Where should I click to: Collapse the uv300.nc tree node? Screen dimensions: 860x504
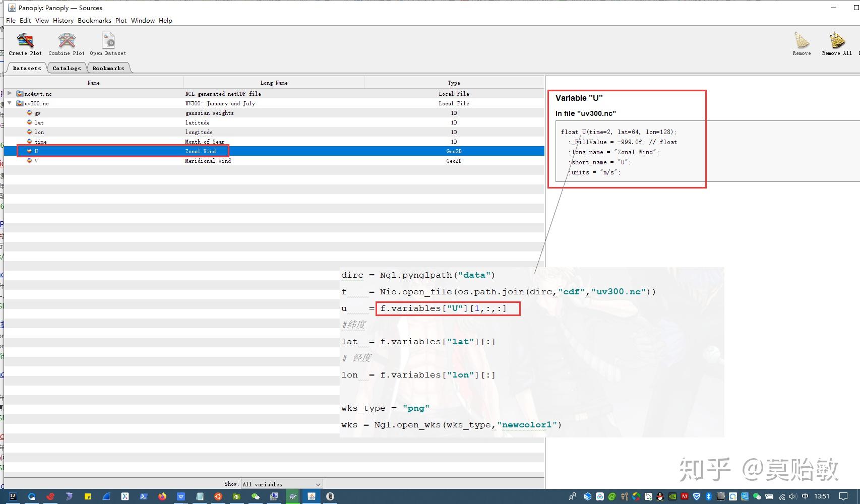[x=9, y=103]
